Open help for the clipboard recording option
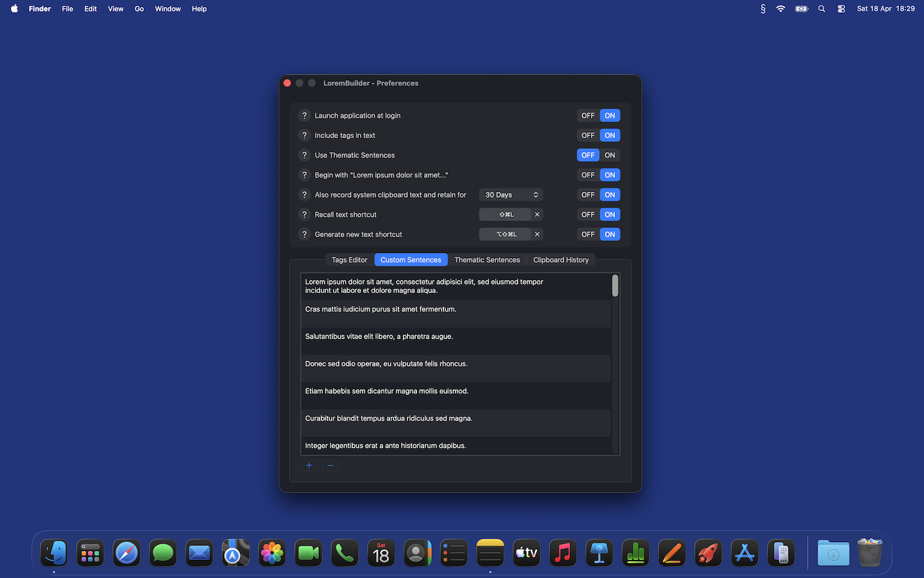 tap(304, 195)
